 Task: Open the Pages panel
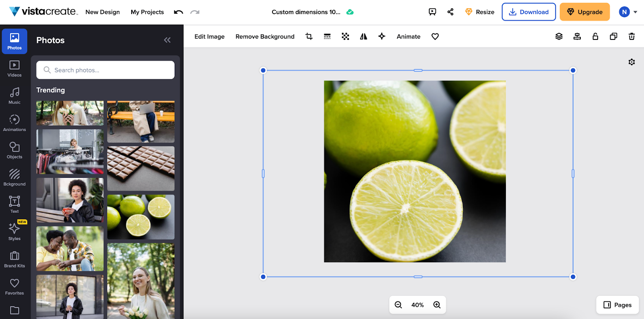coord(617,305)
